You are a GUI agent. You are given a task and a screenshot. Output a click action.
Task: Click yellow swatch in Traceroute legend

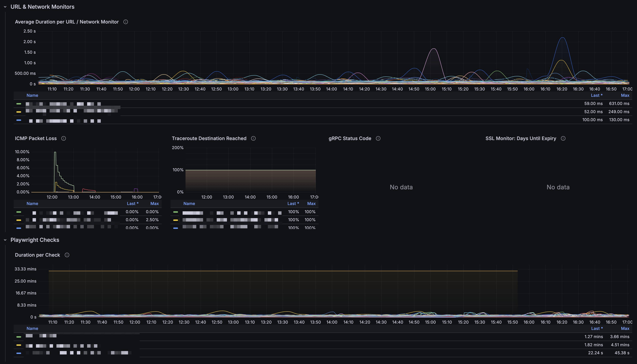point(176,220)
